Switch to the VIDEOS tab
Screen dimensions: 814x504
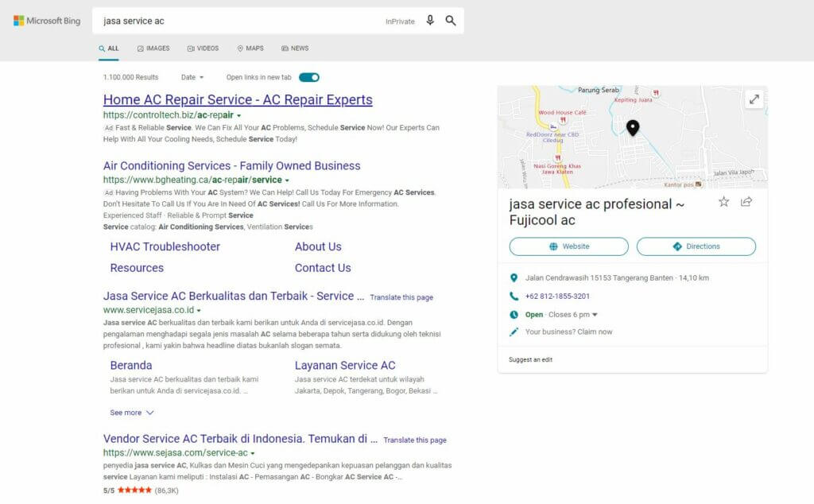click(203, 48)
